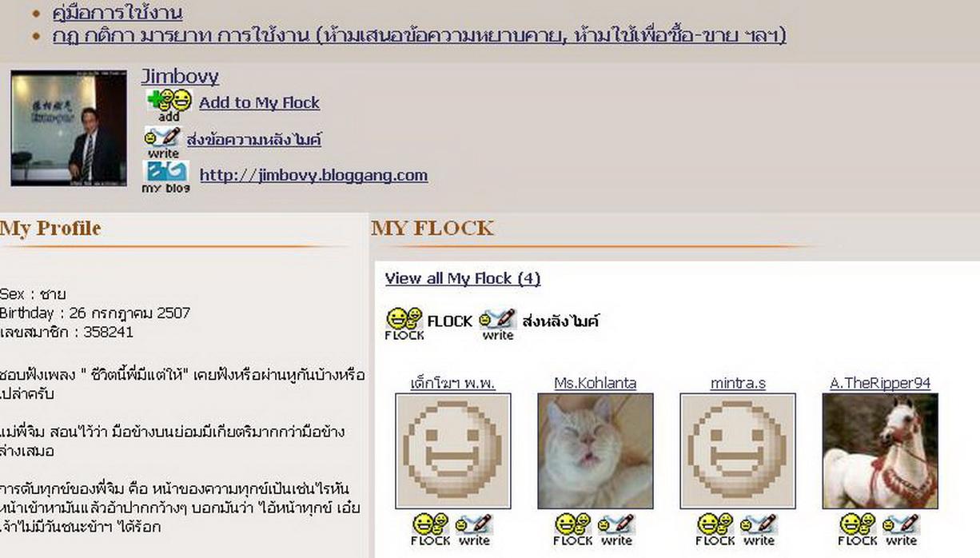Click FLOCK icon under Ms.Kohlanta
980x558 pixels.
click(x=573, y=529)
